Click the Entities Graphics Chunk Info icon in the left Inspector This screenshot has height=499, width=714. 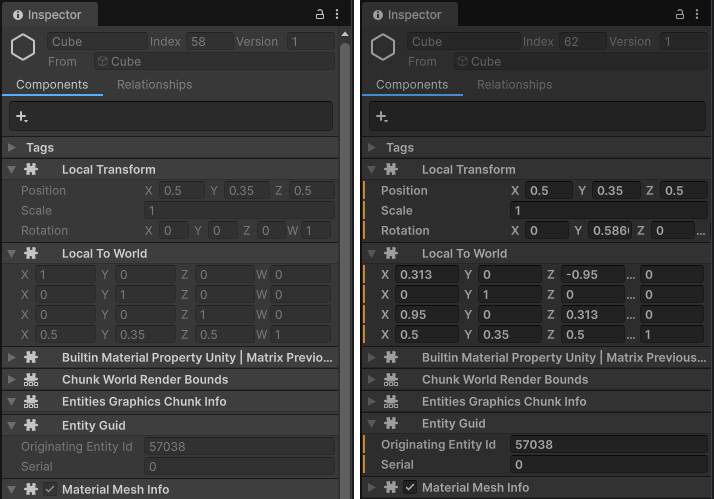(x=31, y=401)
